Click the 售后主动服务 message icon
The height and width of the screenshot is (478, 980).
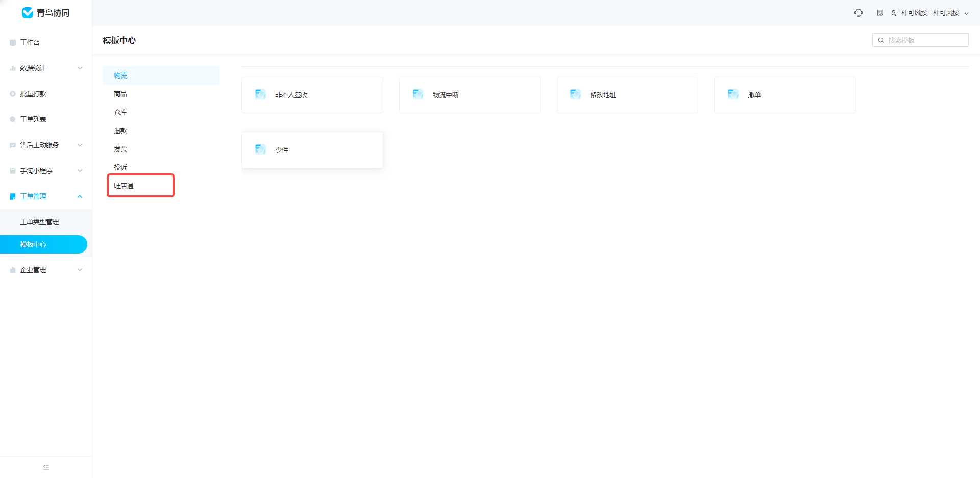[x=13, y=145]
